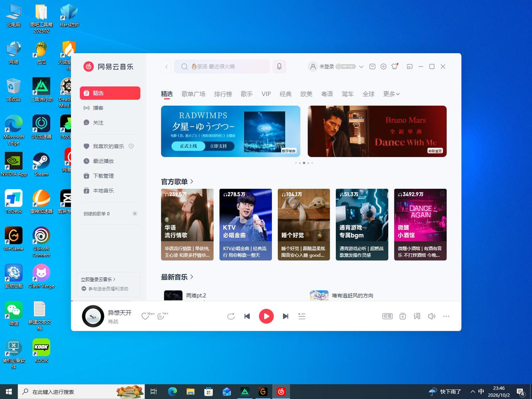
Task: Go back with the navigation arrow
Action: [x=167, y=66]
